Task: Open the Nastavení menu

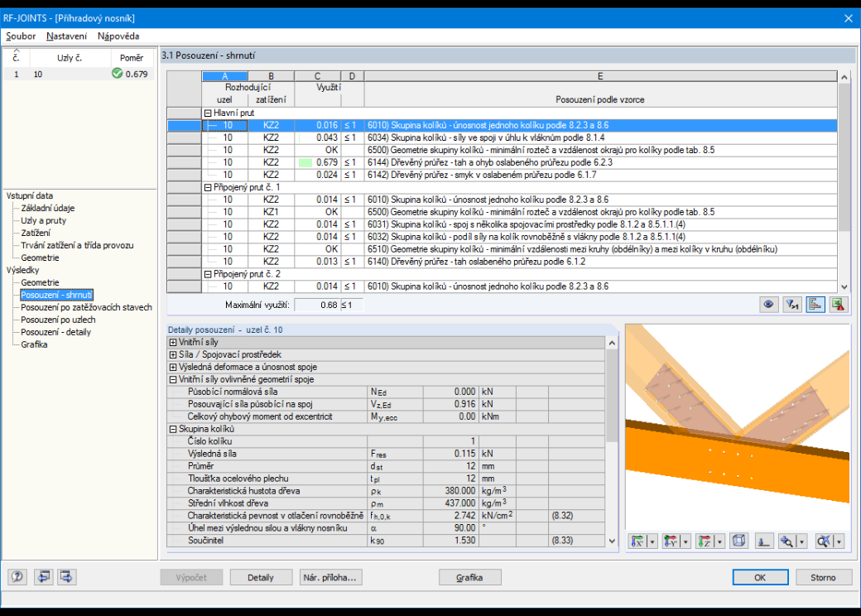Action: click(x=66, y=36)
